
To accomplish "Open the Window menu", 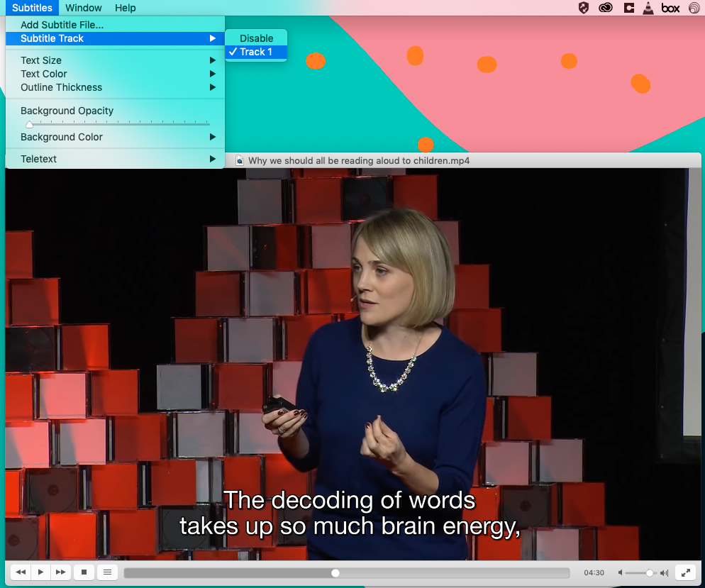I will pos(83,8).
